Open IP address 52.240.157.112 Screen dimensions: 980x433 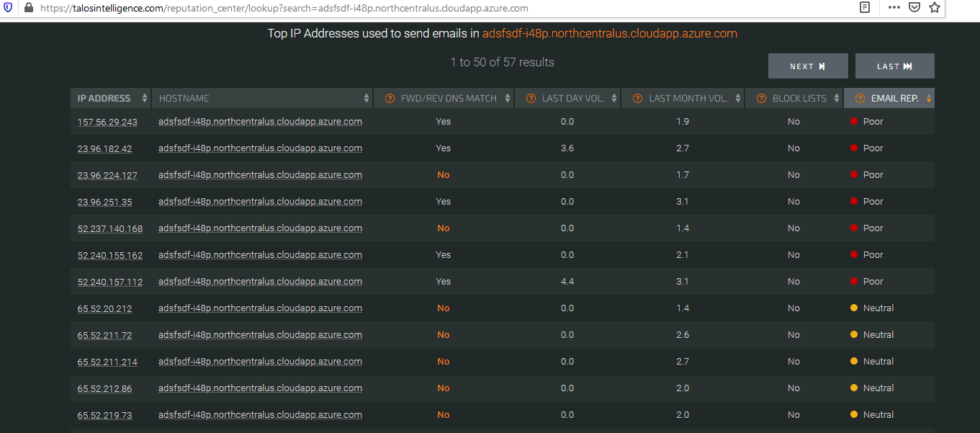(x=110, y=282)
